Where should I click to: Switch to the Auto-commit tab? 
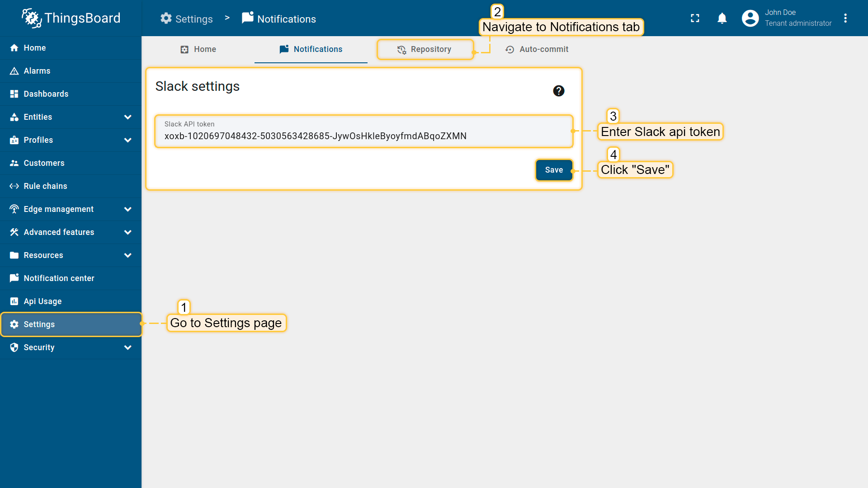(537, 49)
